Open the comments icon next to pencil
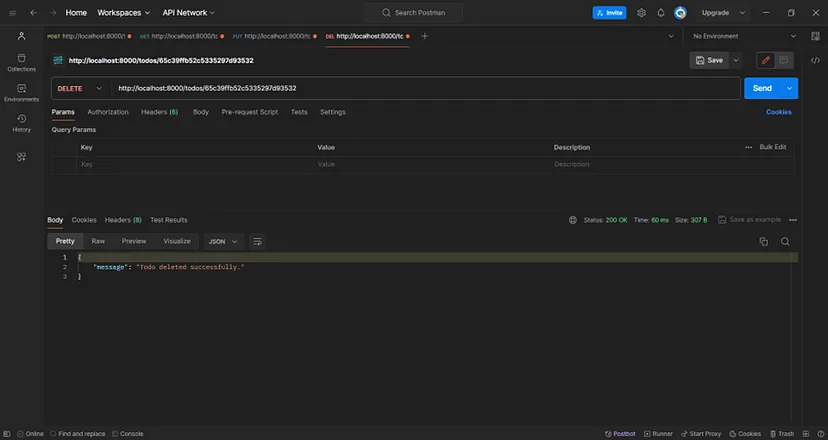 784,60
